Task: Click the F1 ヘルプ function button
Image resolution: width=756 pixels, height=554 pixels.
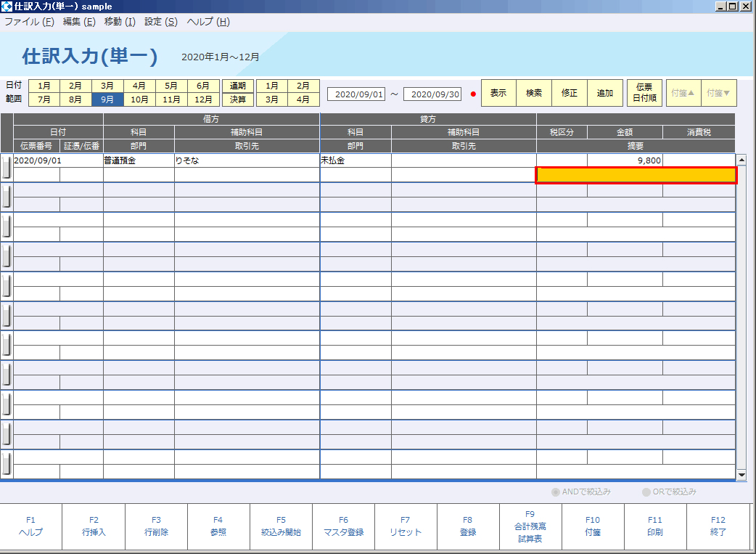Action: click(31, 526)
